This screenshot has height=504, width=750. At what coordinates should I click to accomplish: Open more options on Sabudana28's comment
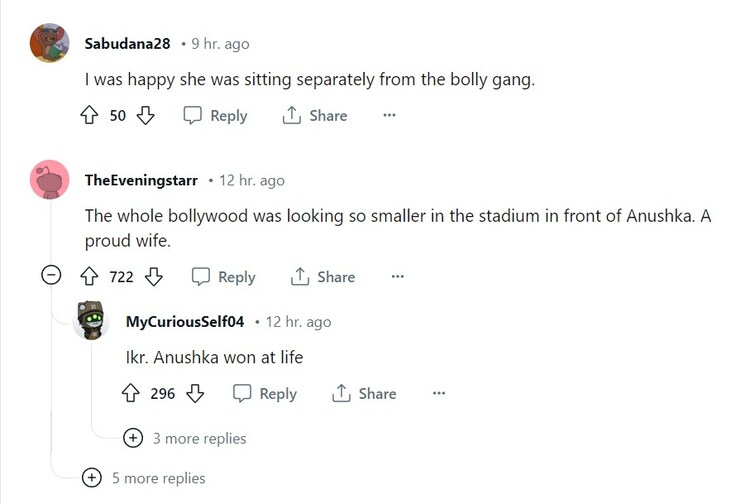coord(389,116)
